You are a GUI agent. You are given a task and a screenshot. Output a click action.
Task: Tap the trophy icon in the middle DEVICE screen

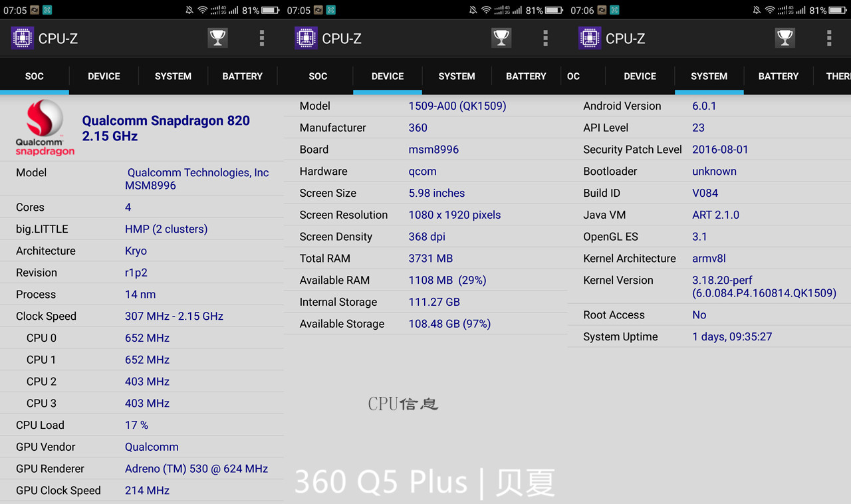501,38
